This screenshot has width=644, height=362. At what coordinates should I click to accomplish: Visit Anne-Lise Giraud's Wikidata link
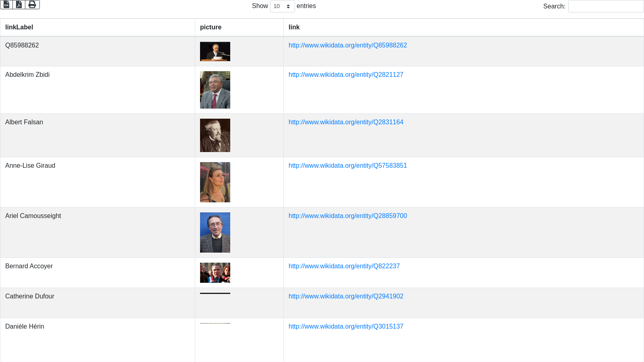(x=347, y=166)
